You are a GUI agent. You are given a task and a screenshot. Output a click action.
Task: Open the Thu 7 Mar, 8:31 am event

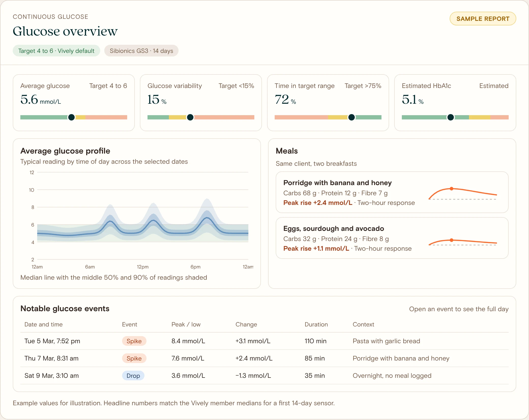click(264, 358)
